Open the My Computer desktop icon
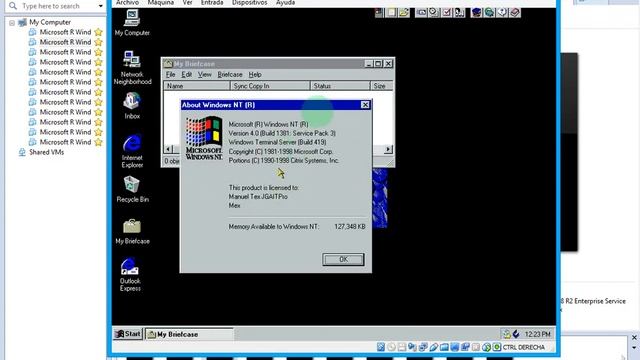 click(x=132, y=22)
